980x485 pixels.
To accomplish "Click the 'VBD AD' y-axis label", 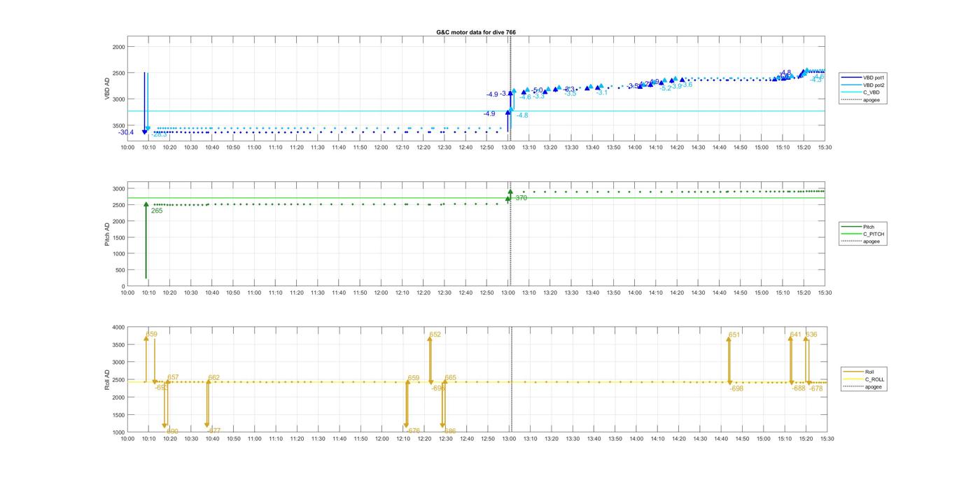I will [x=107, y=90].
